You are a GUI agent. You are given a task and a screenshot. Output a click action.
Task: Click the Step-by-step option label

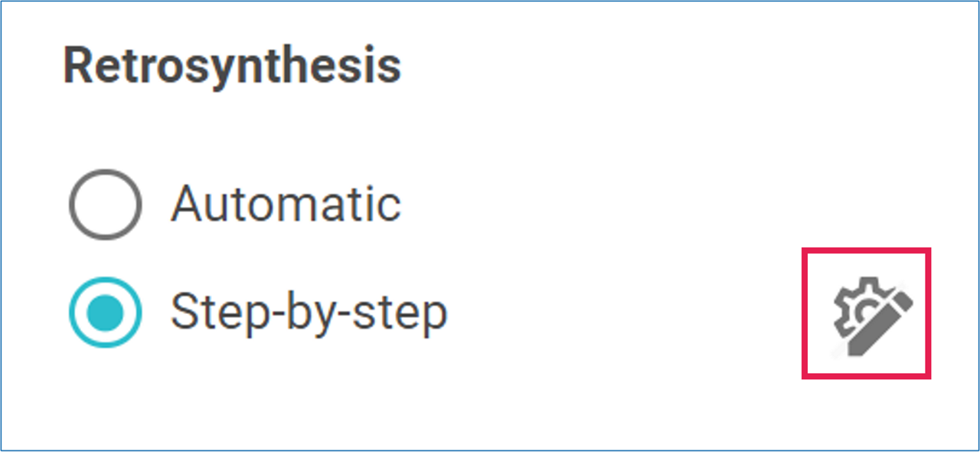click(309, 313)
